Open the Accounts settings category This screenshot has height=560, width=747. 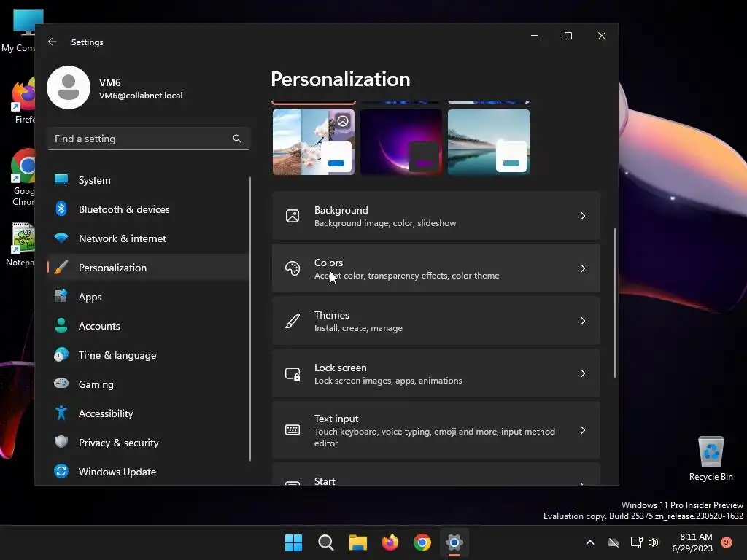point(148,326)
